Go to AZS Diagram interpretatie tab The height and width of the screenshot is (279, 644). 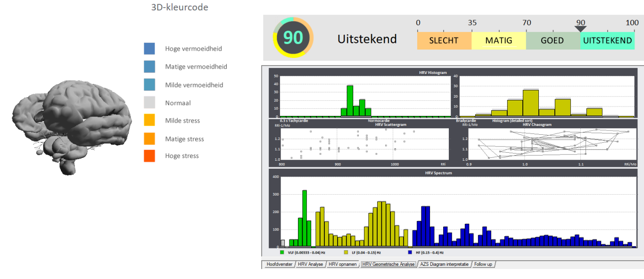(445, 264)
